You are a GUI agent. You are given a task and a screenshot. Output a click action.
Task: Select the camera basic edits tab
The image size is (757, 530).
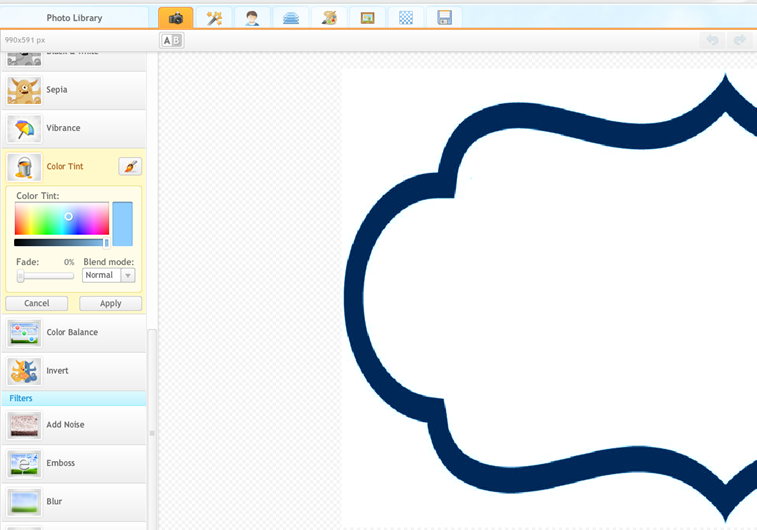coord(176,18)
